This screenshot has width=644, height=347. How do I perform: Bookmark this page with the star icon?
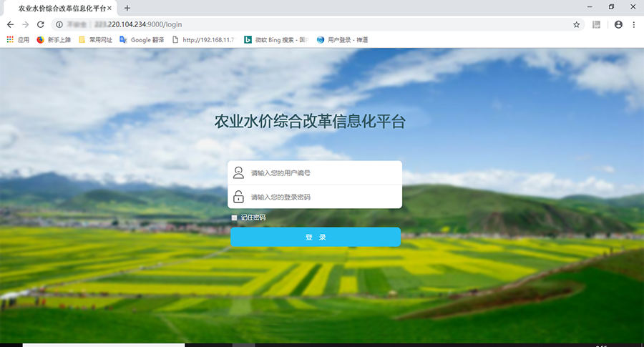[576, 24]
